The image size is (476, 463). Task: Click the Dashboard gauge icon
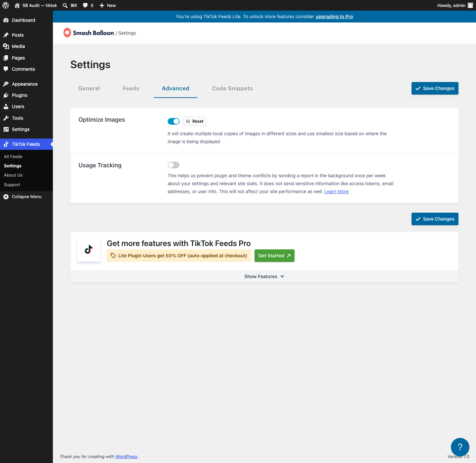point(6,20)
